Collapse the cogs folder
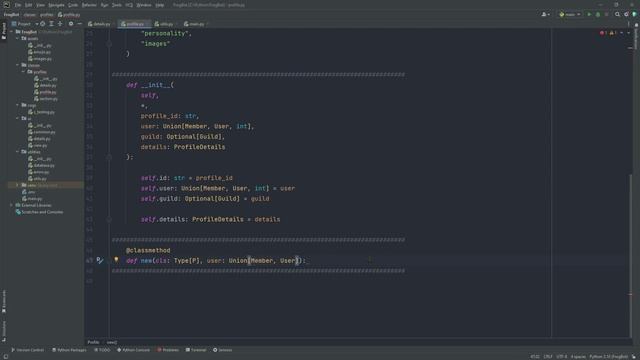The image size is (640, 360). [18, 105]
